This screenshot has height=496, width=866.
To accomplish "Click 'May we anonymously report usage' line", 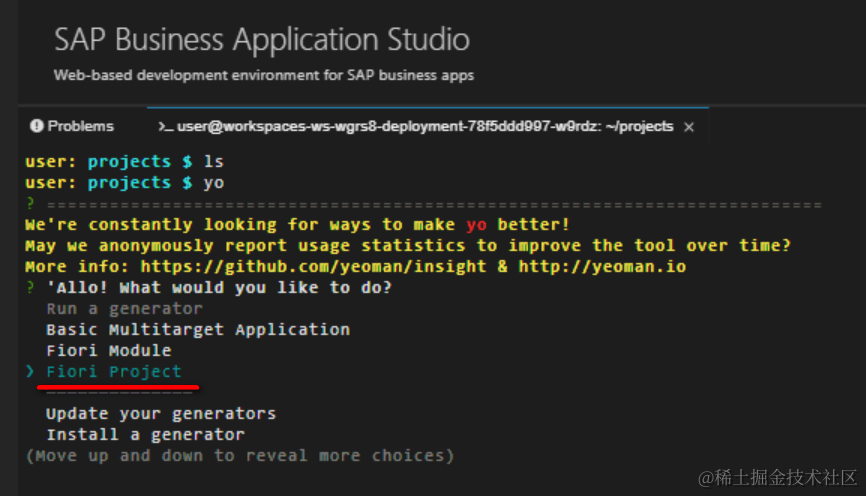I will point(408,246).
